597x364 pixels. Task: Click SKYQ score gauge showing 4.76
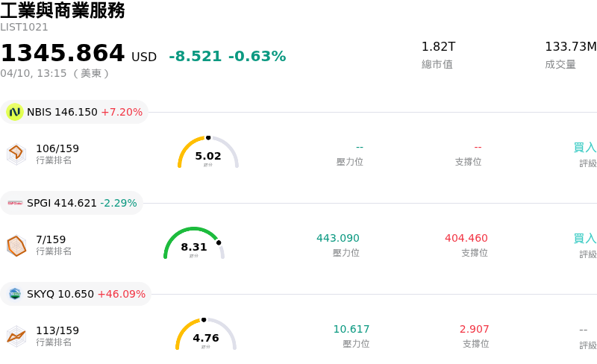pyautogui.click(x=206, y=336)
